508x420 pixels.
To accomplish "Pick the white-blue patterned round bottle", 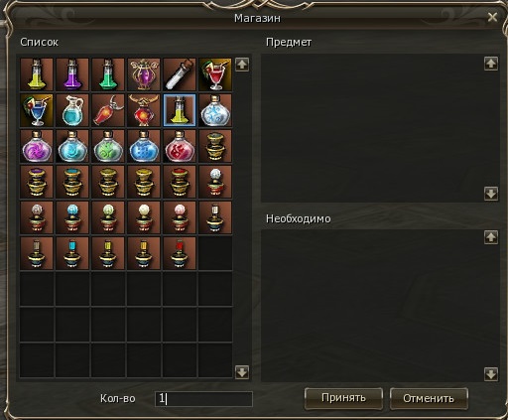I will pos(215,110).
